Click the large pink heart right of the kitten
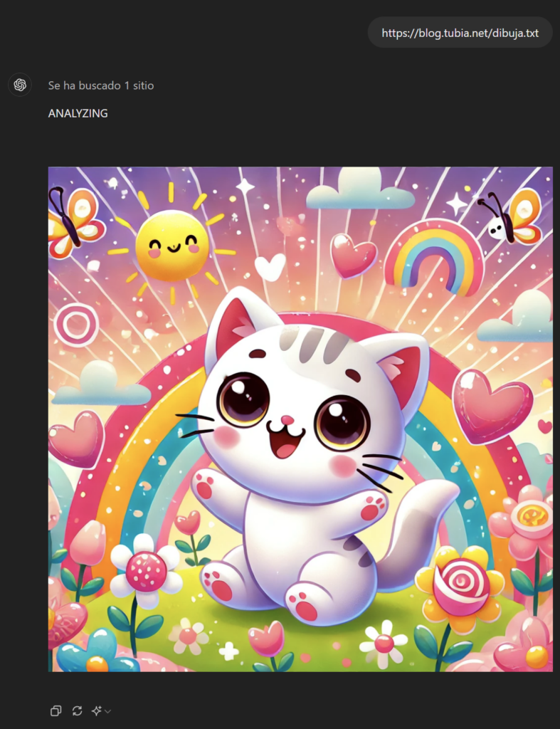 click(492, 406)
